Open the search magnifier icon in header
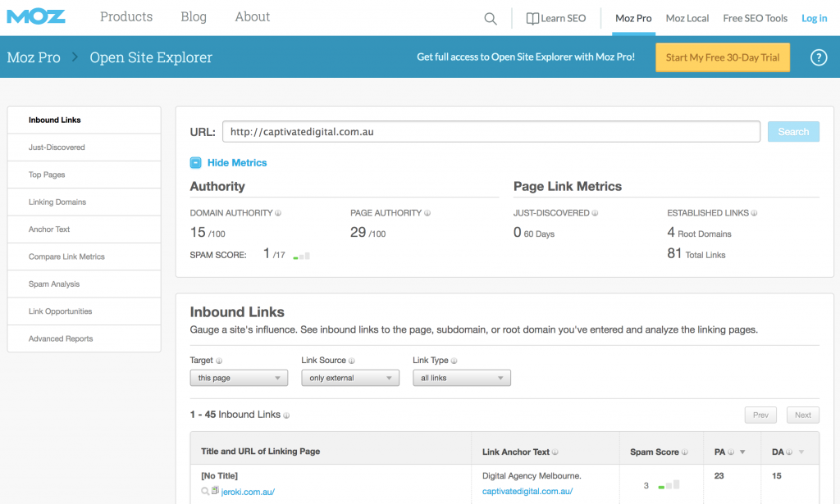Viewport: 840px width, 504px height. click(x=491, y=19)
